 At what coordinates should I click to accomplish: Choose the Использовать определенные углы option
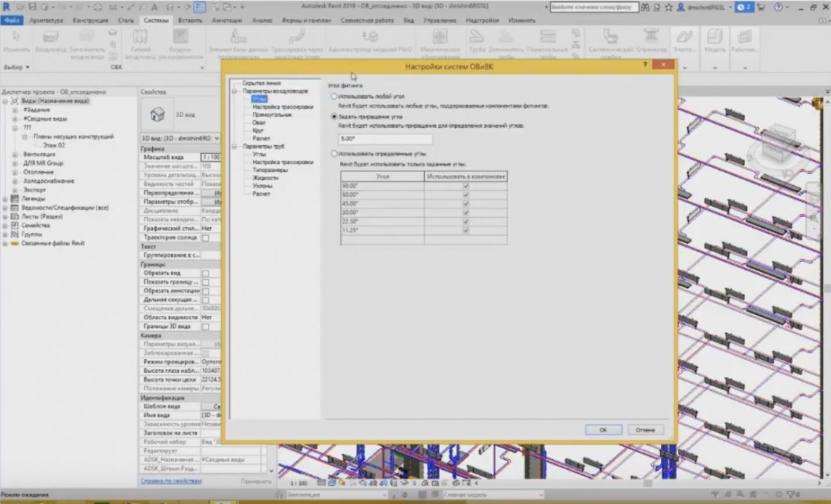coord(334,153)
